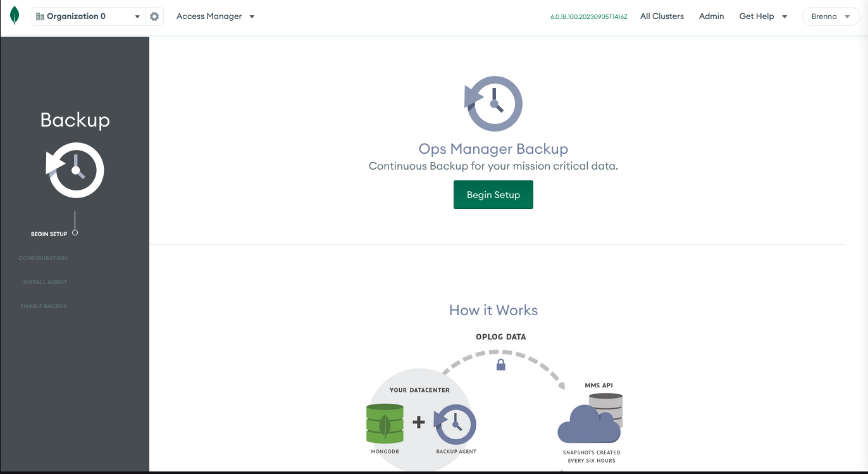868x474 pixels.
Task: Click the Backup Agent icon in diagram
Action: [456, 425]
